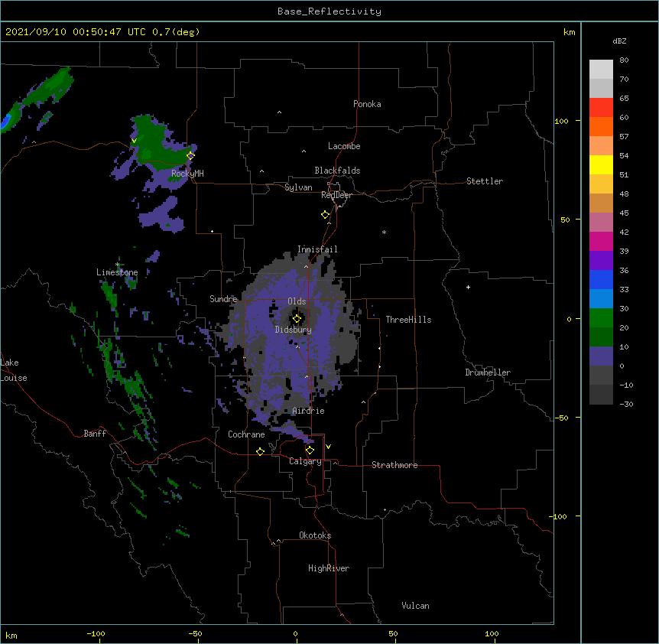
Task: Select the darkest gray -30 to -10 swatch
Action: [601, 395]
